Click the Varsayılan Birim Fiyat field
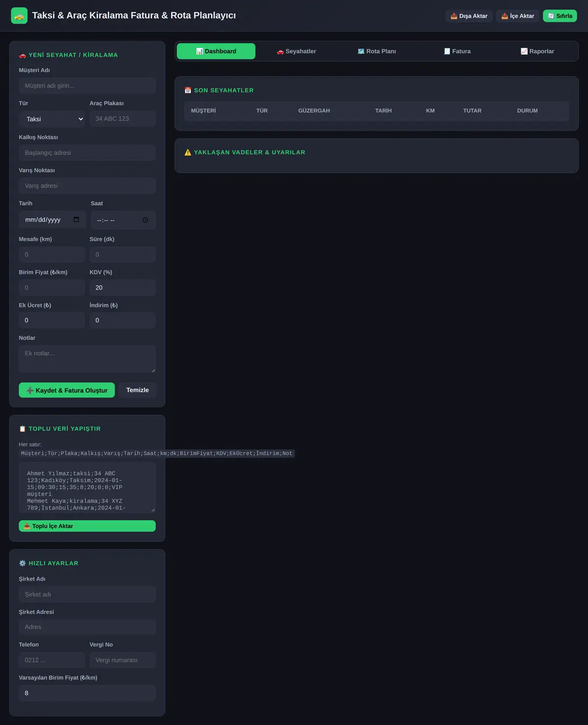The image size is (588, 725). (87, 693)
